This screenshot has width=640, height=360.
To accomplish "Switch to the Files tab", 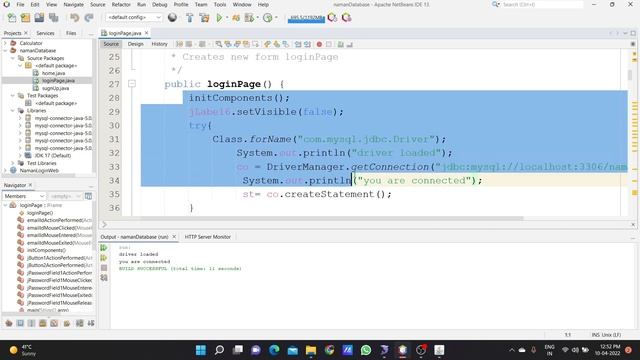I will (71, 33).
